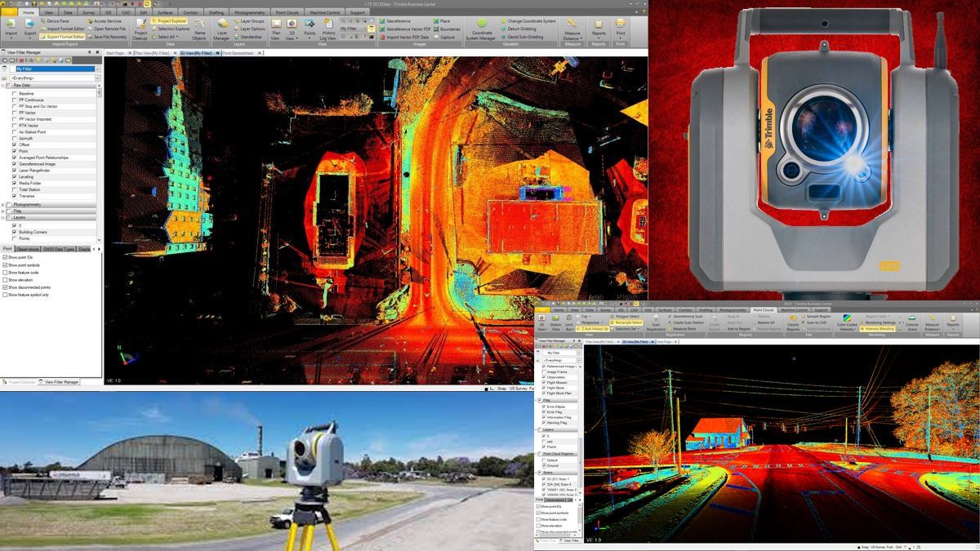Open the Point Clouds ribbon tab in main window
The image size is (980, 551).
[286, 12]
